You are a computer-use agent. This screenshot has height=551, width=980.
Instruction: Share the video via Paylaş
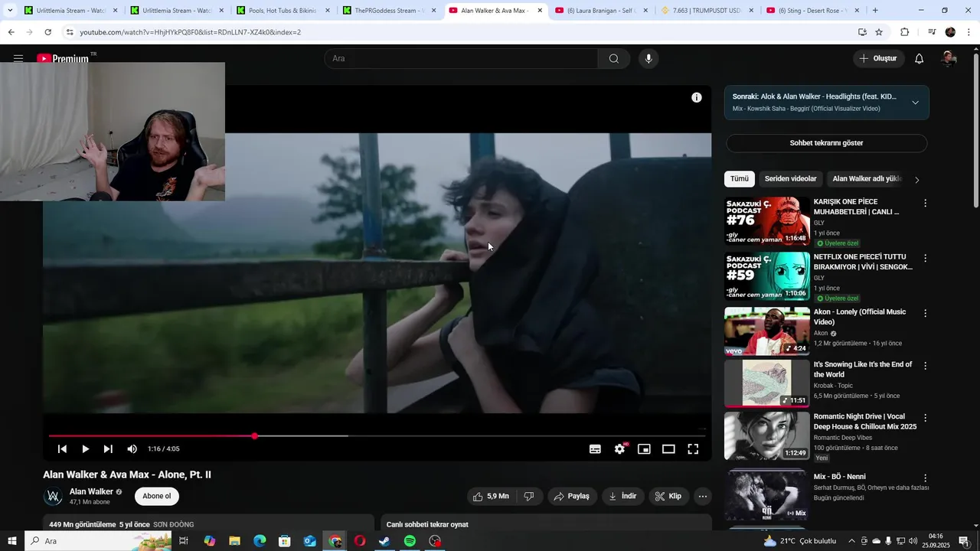(572, 497)
